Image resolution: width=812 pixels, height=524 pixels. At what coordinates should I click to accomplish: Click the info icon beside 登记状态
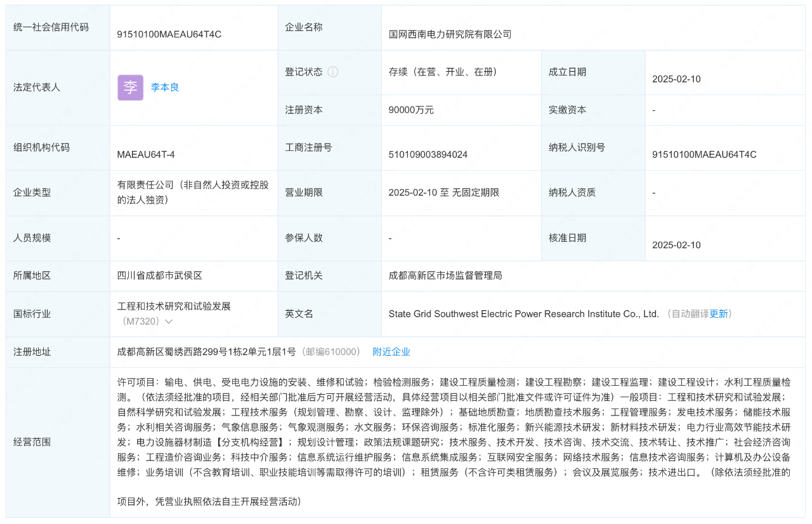coord(333,72)
